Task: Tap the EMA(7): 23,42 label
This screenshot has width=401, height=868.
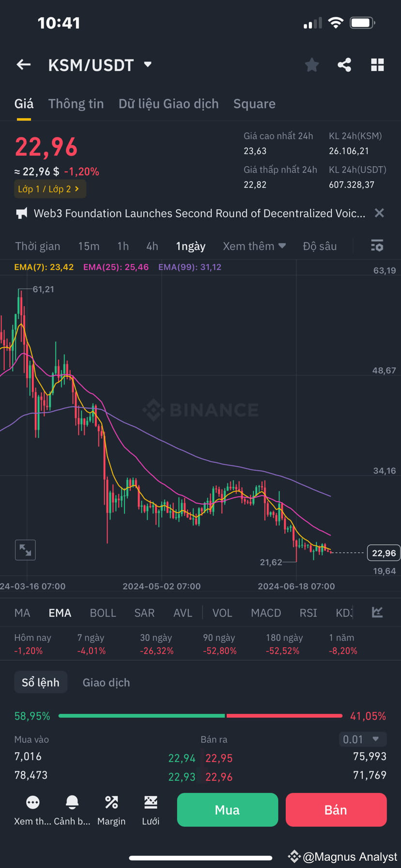Action: coord(44,267)
